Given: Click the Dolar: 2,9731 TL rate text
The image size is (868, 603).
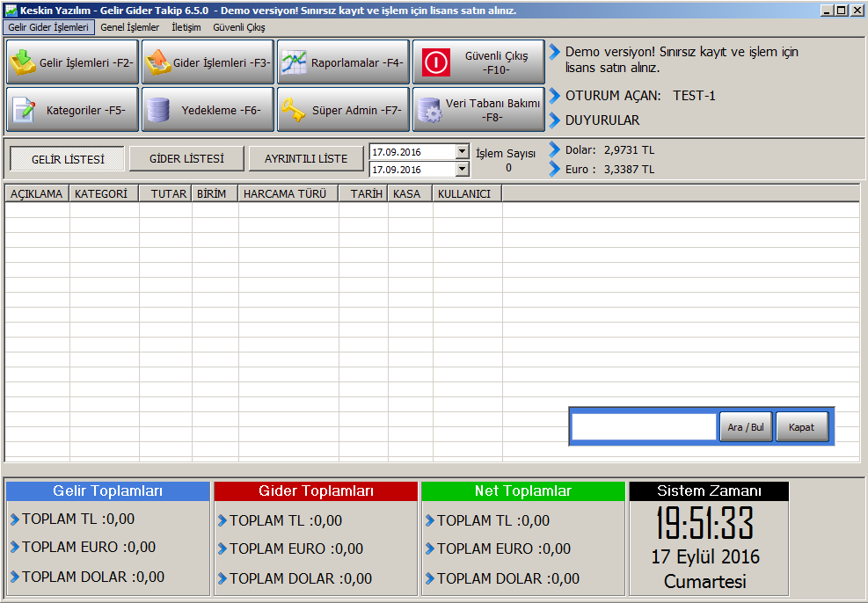Looking at the screenshot, I should pyautogui.click(x=609, y=150).
